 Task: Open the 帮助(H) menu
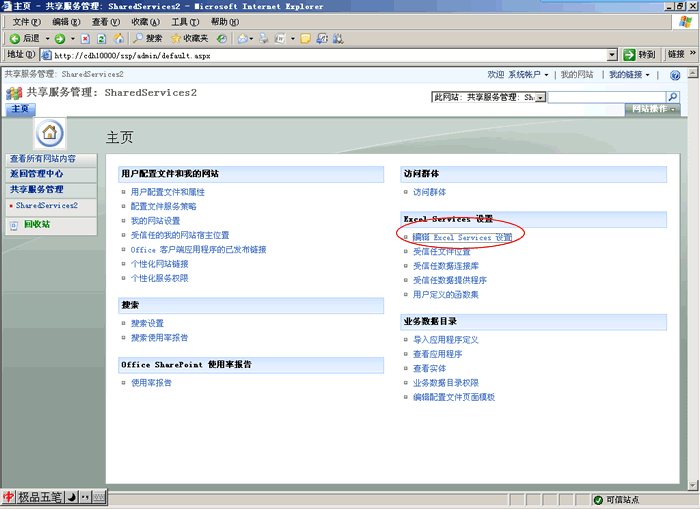tap(225, 22)
